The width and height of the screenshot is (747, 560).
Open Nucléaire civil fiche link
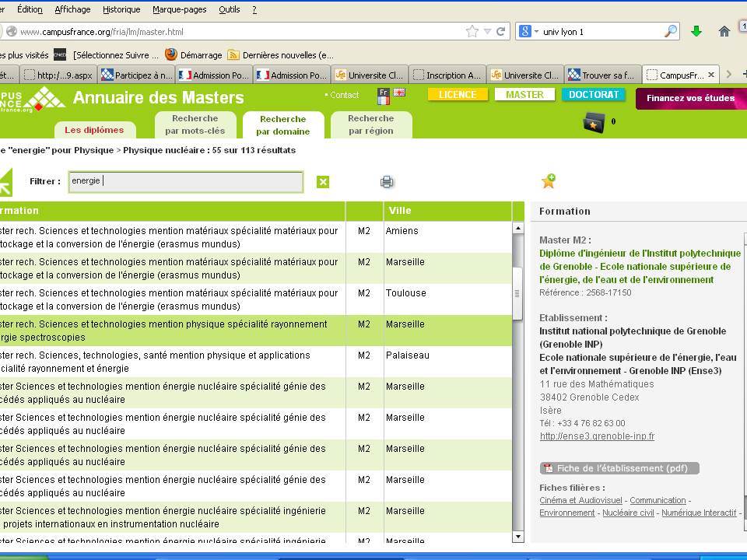pos(628,513)
